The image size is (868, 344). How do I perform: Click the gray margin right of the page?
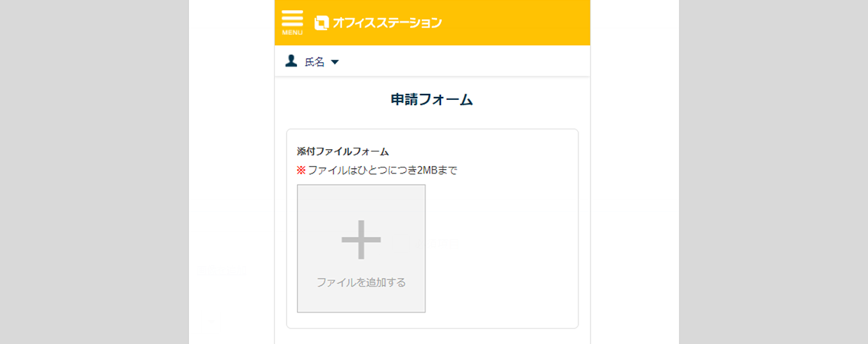(x=773, y=172)
